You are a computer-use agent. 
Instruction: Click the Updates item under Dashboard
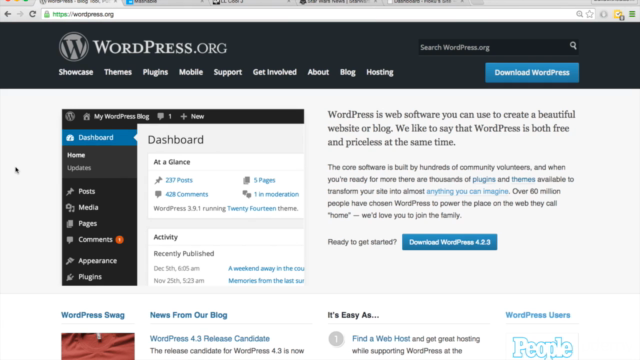pos(79,168)
